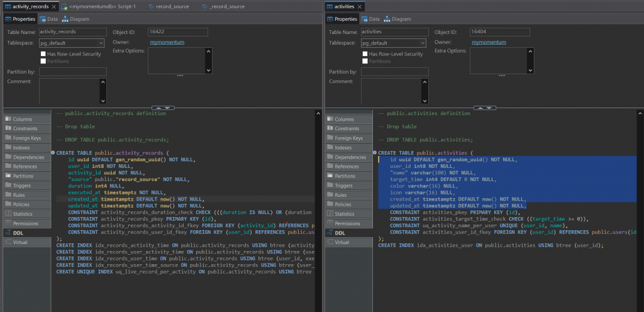This screenshot has height=312, width=644.
Task: Open Statistics section in activity_records editor
Action: coord(26,214)
